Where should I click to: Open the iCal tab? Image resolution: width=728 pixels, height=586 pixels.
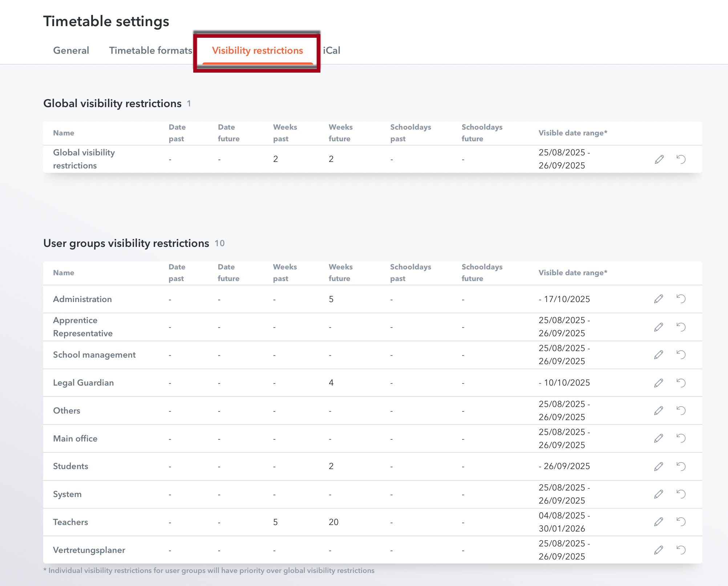coord(331,50)
